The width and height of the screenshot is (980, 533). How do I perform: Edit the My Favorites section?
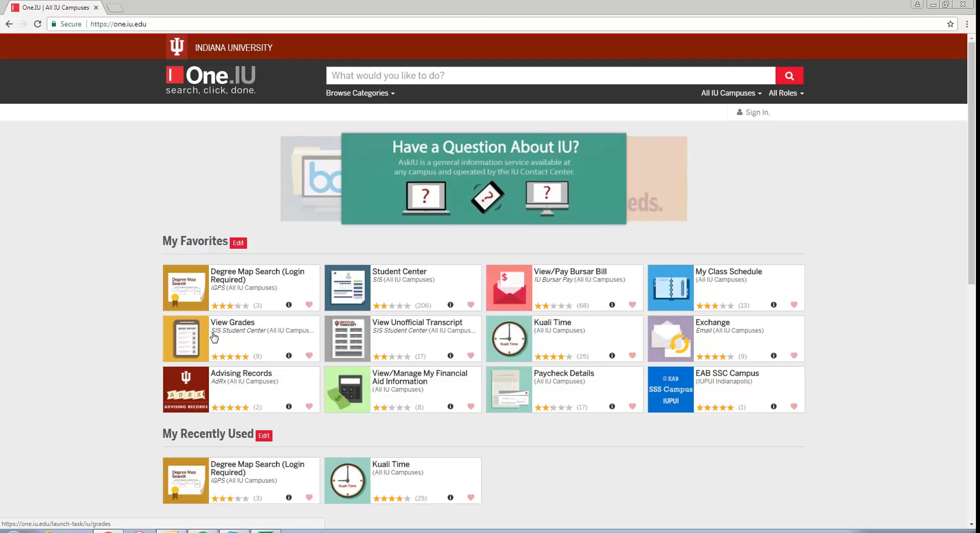point(238,243)
